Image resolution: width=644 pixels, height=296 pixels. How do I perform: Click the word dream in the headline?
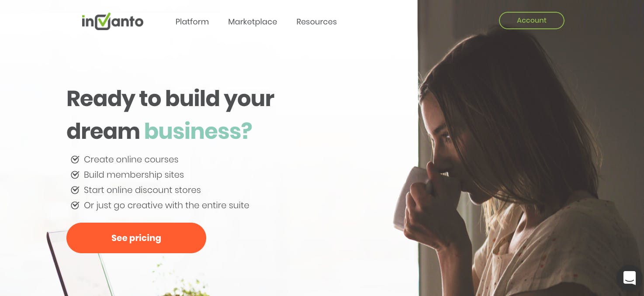tap(103, 131)
